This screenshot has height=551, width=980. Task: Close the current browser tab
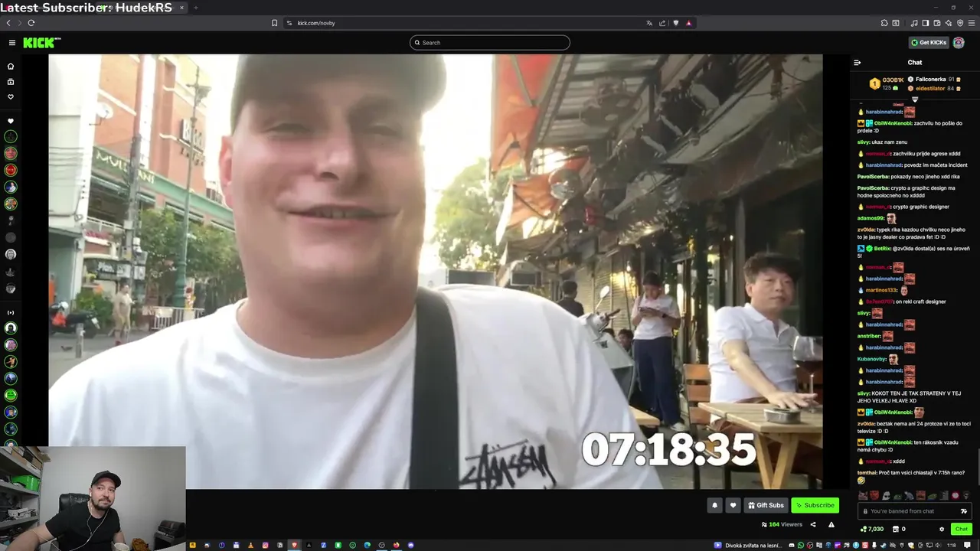tap(181, 8)
